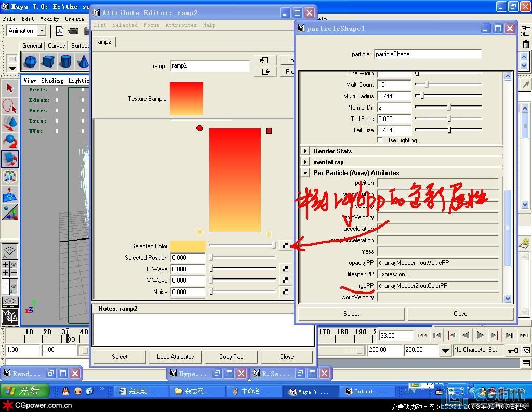
Task: Click Close button in particleShape1 window
Action: click(460, 314)
